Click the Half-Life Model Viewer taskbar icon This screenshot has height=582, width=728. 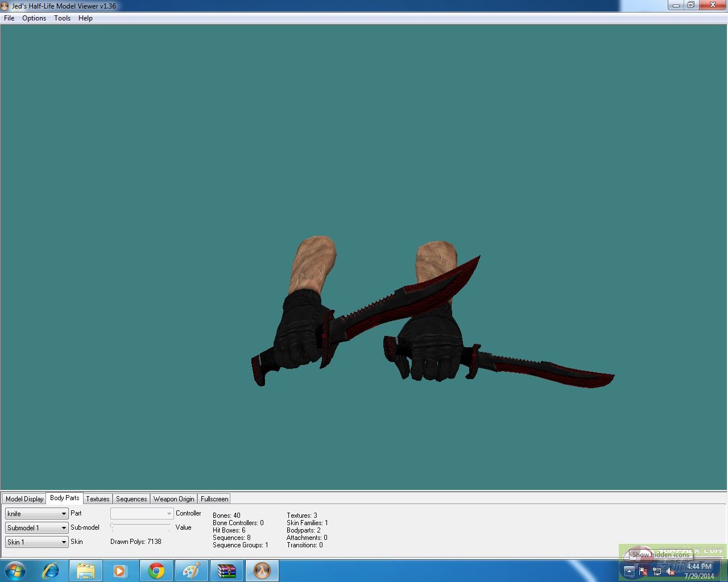pyautogui.click(x=262, y=570)
